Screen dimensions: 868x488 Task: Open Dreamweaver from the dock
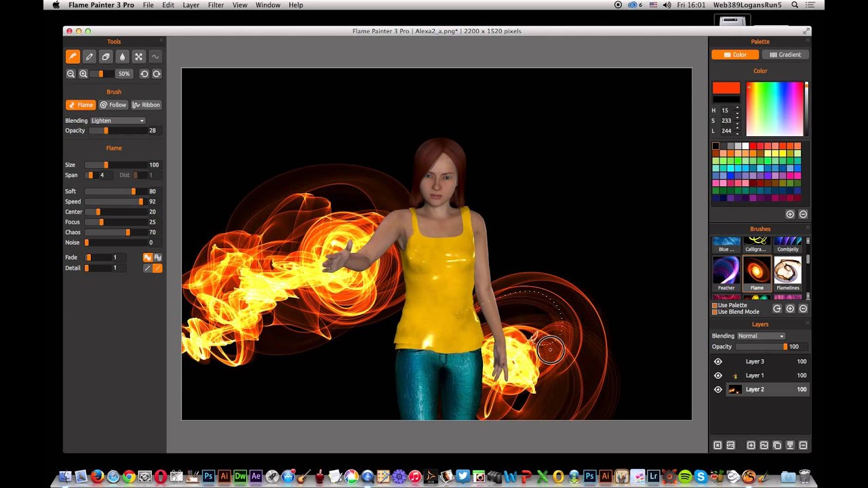240,476
